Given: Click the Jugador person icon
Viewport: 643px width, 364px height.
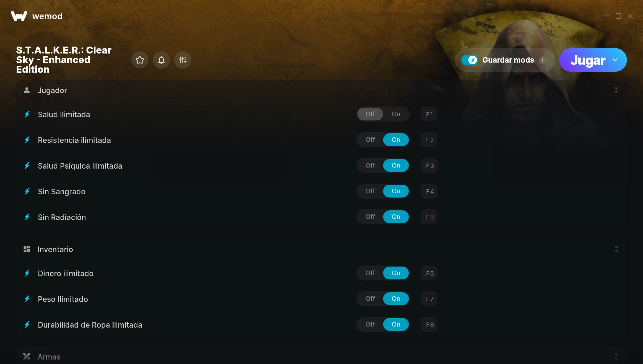Looking at the screenshot, I should pos(27,90).
